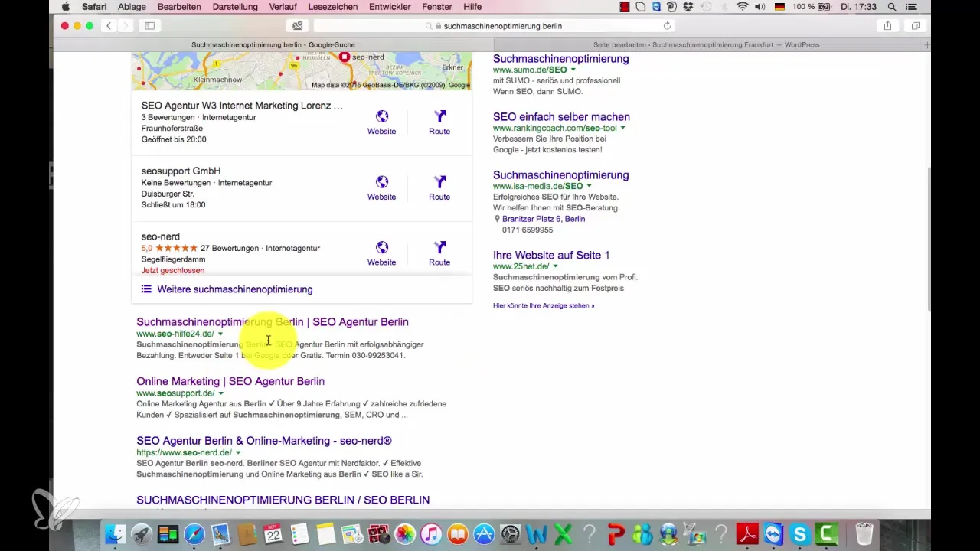Expand ad dropdown next to www.25net.de
Image resolution: width=980 pixels, height=551 pixels.
pyautogui.click(x=555, y=266)
